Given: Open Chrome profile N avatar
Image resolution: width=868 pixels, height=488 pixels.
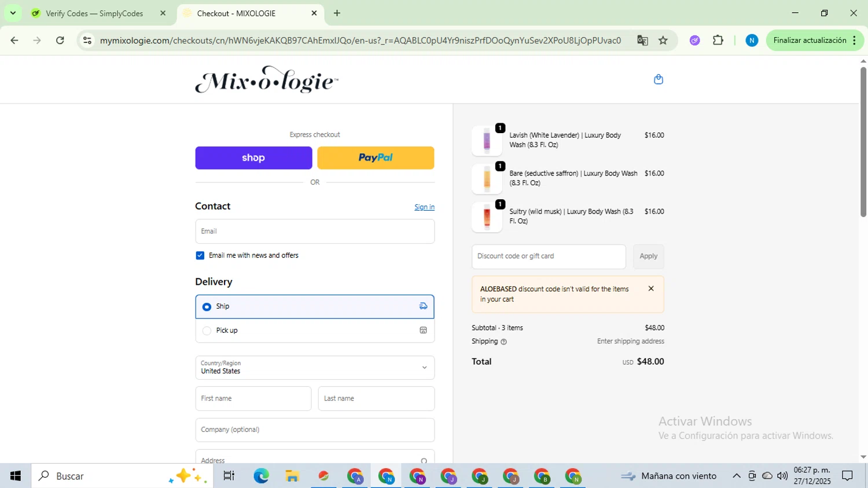Looking at the screenshot, I should (x=752, y=41).
